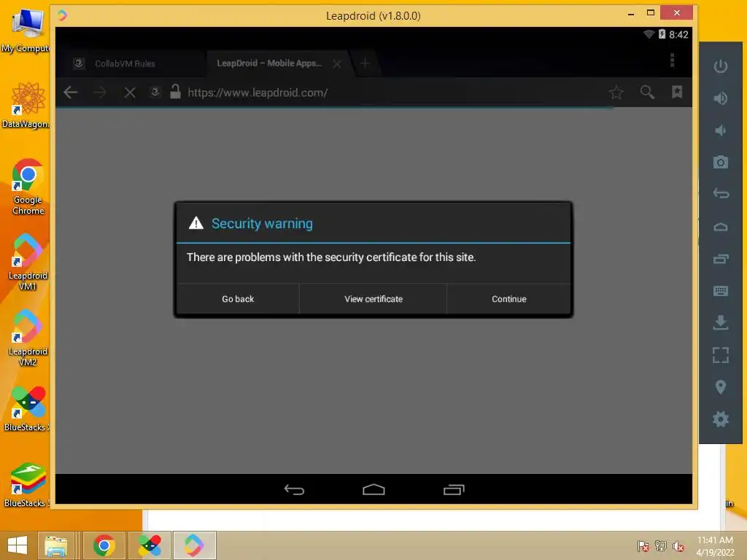Viewport: 747px width, 560px height.
Task: Select the LeapDroid – Mobile Apps tab
Action: point(269,63)
